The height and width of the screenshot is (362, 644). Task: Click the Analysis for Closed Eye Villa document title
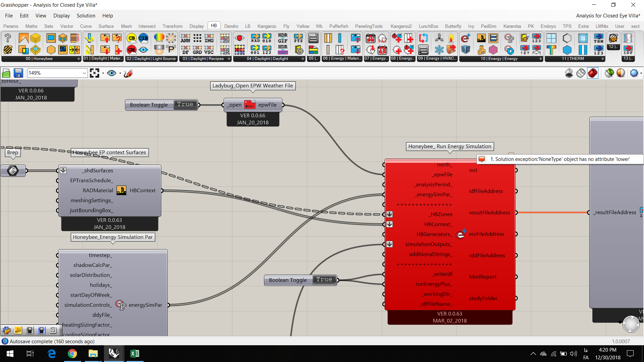[x=608, y=16]
